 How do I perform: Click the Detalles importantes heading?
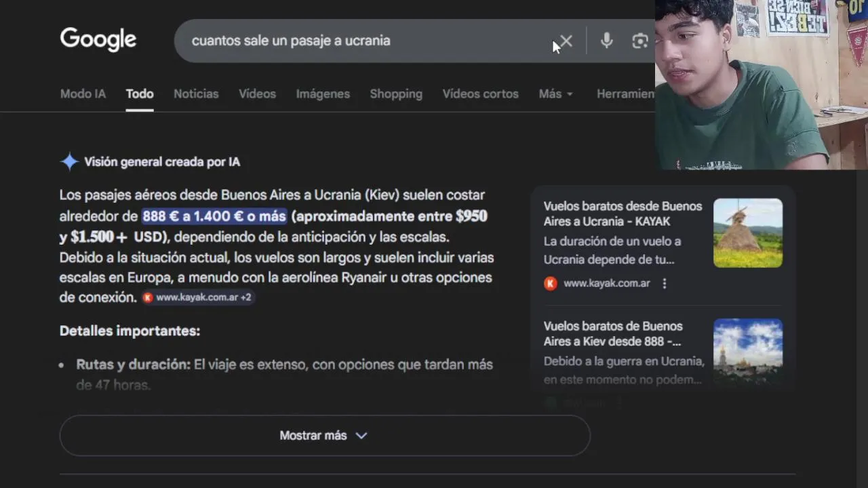pos(130,331)
